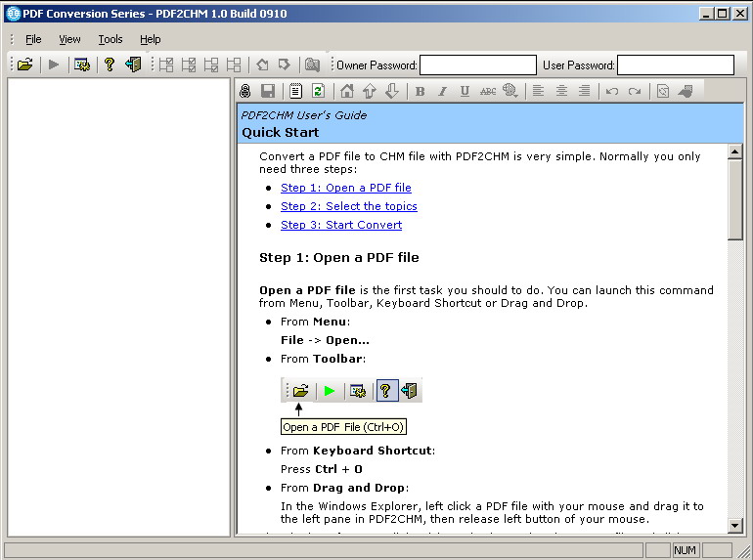Toggle Bold formatting

coord(421,91)
